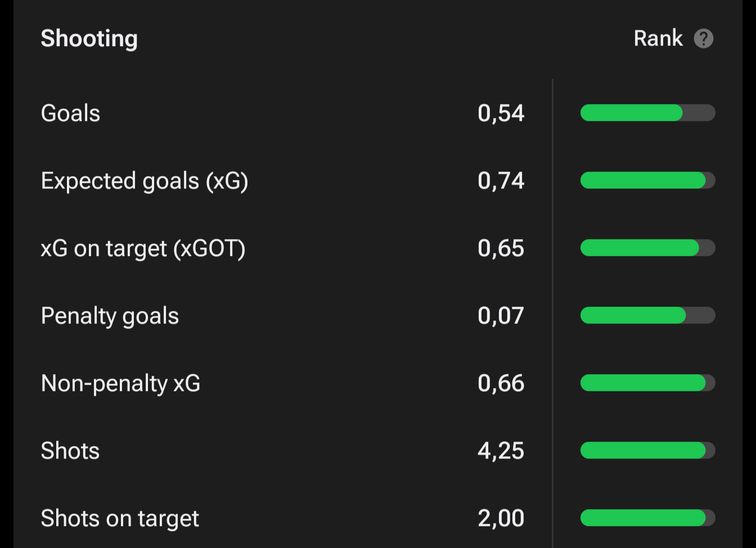The image size is (756, 548).
Task: Click the xGOT rank progress bar
Action: [x=647, y=248]
